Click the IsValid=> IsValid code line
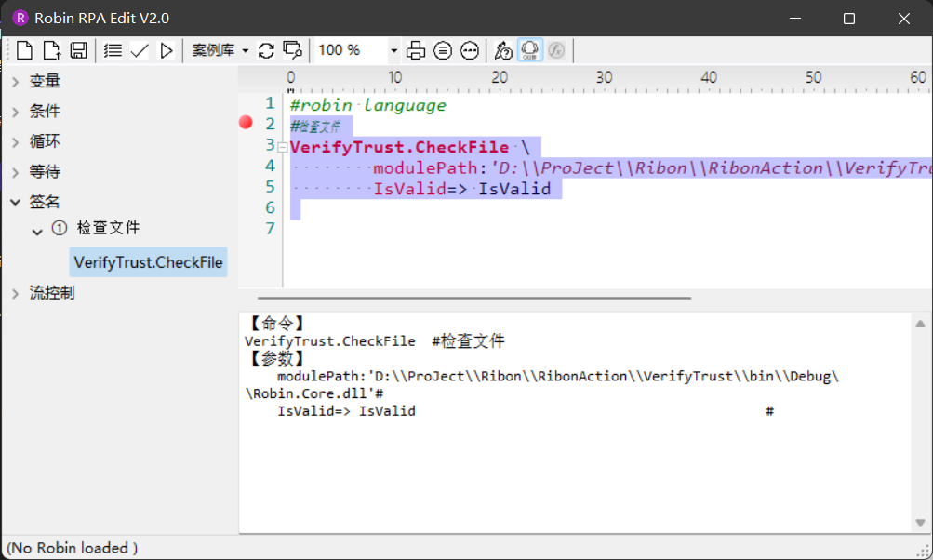 point(461,189)
